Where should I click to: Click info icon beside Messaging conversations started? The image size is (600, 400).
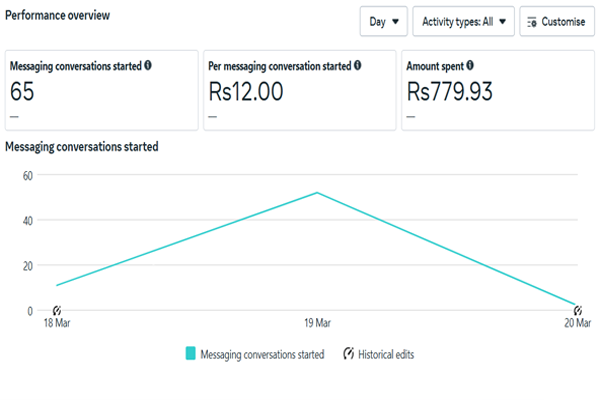[x=148, y=65]
